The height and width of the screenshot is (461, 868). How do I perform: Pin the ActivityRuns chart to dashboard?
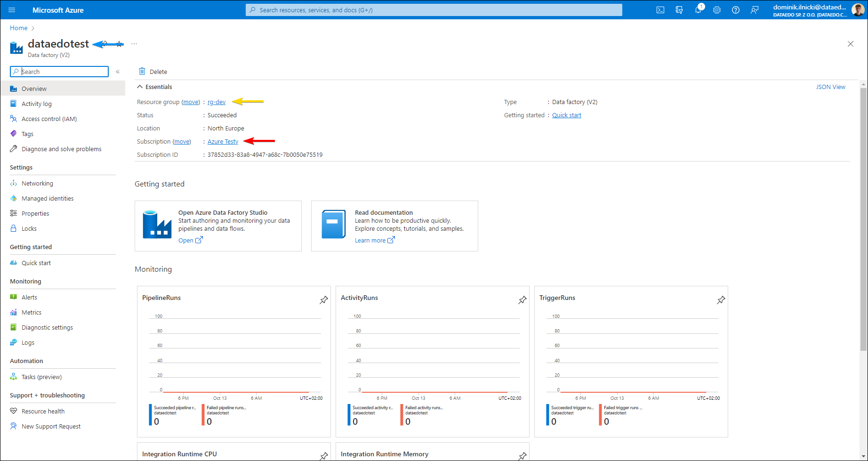pyautogui.click(x=522, y=300)
